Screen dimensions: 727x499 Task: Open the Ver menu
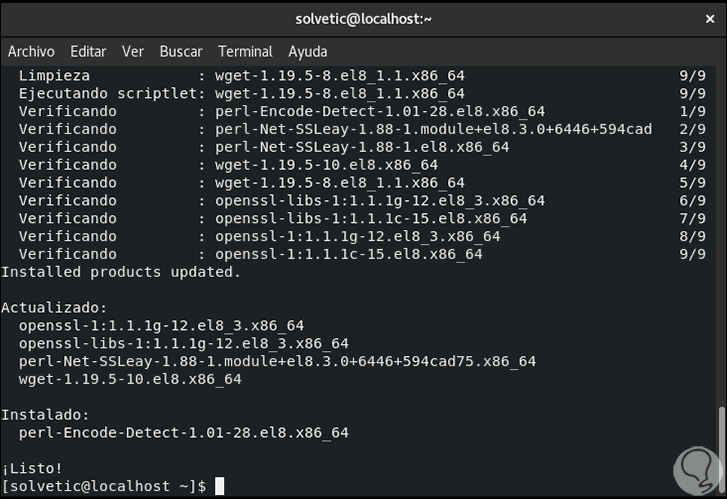[x=133, y=51]
